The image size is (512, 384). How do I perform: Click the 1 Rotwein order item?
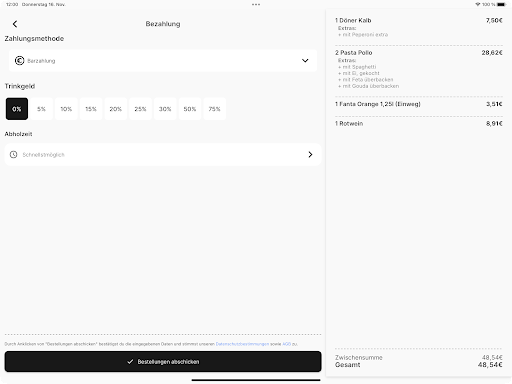[x=349, y=123]
